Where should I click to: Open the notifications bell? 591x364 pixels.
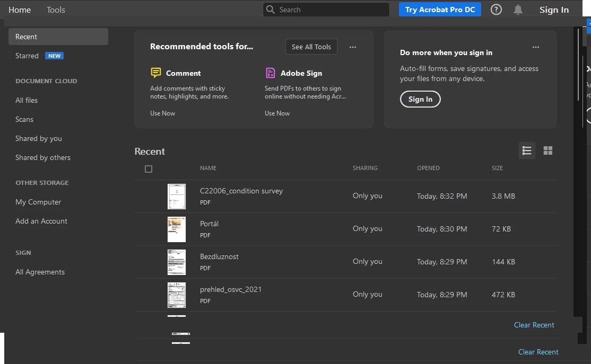(518, 10)
